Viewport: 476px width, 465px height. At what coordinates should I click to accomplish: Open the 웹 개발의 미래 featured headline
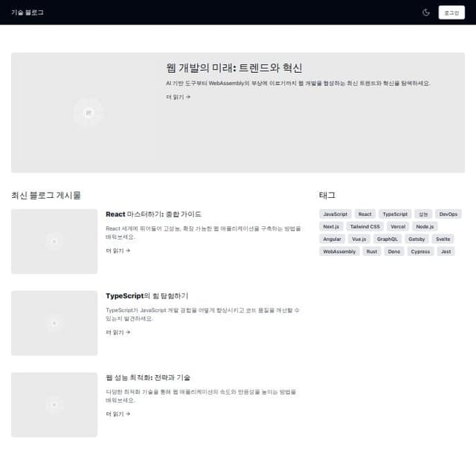tap(234, 68)
